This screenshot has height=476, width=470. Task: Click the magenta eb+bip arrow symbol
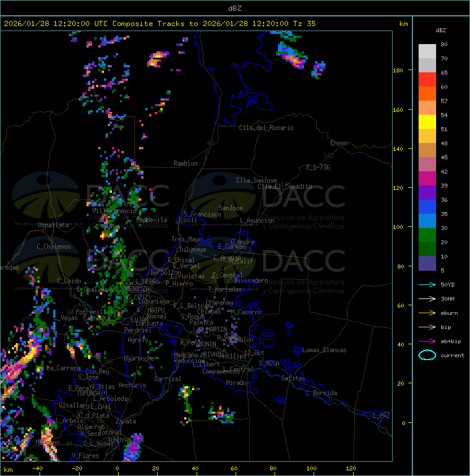(427, 341)
